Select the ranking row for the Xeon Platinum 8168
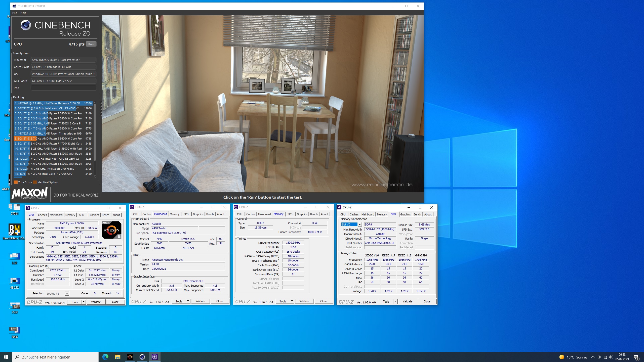The width and height of the screenshot is (644, 362). (53, 103)
